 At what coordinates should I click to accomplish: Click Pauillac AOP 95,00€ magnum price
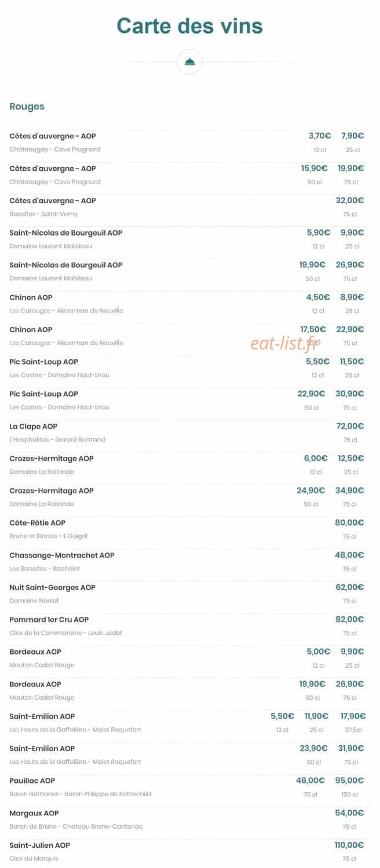click(x=349, y=780)
